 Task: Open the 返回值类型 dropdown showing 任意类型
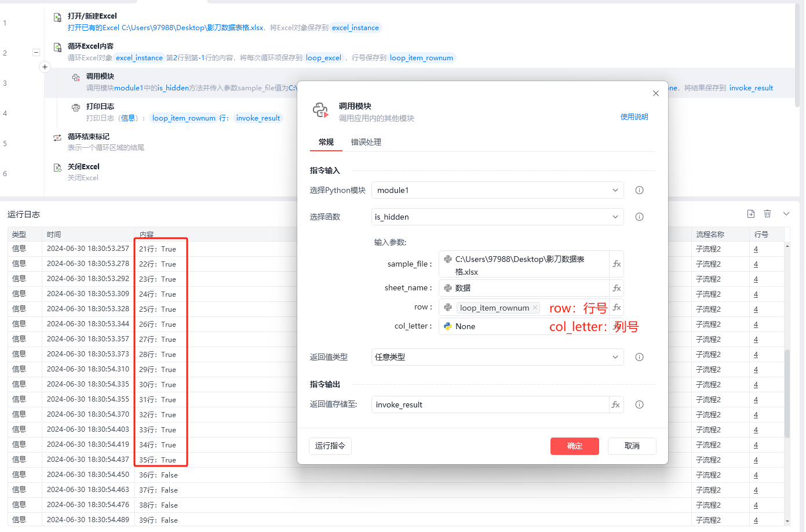pyautogui.click(x=498, y=357)
